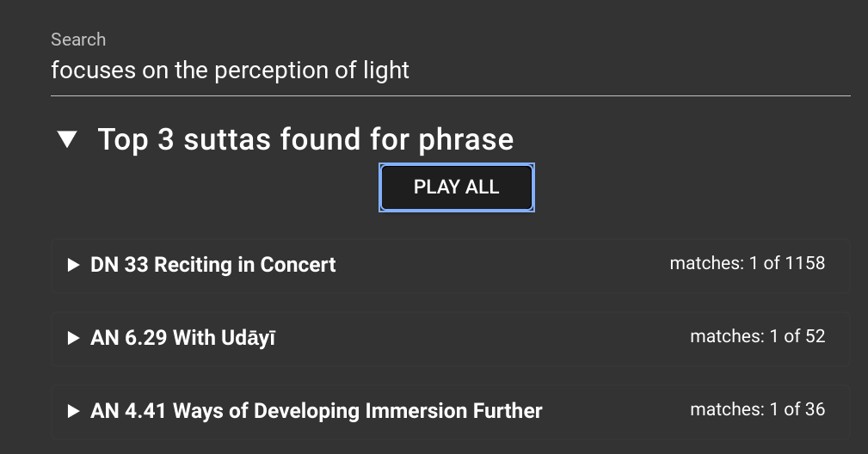Viewport: 868px width, 454px height.
Task: Expand AN 4.41 Developing Immersion Further arrow
Action: point(73,411)
